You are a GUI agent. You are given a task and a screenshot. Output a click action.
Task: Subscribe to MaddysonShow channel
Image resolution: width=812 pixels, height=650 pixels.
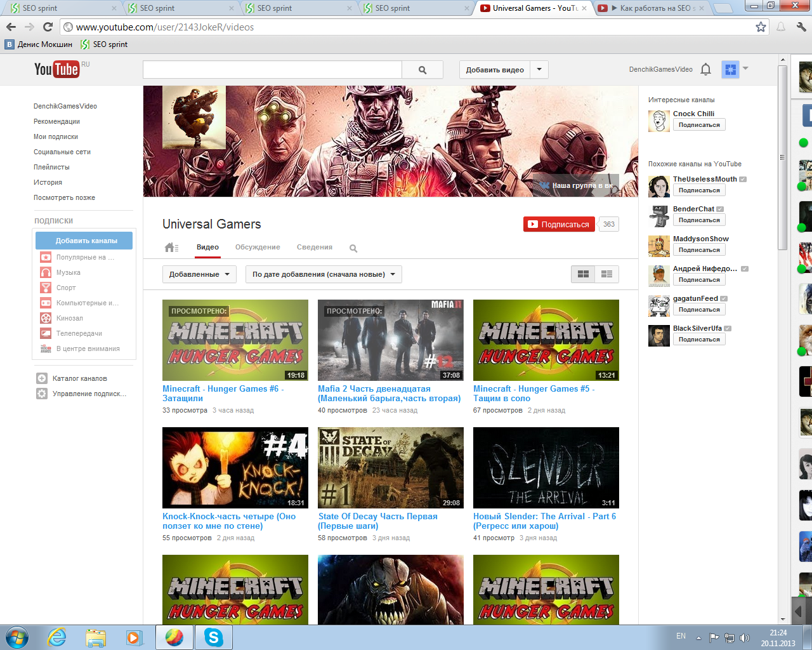(x=699, y=250)
